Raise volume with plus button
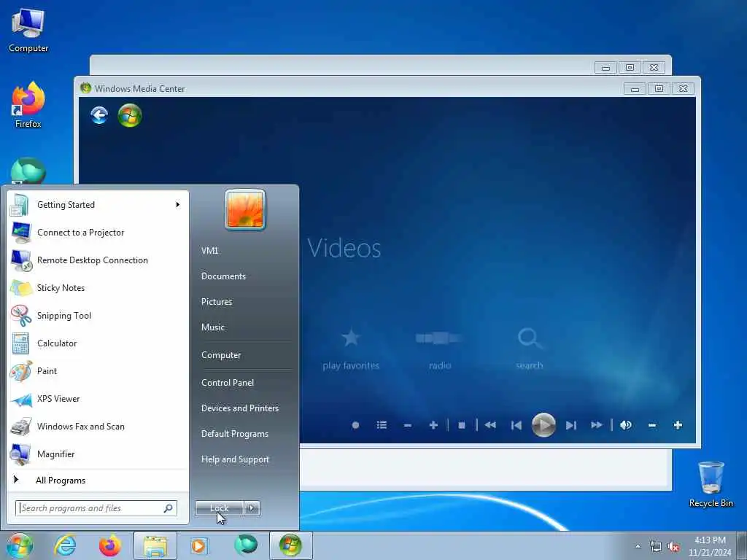The width and height of the screenshot is (747, 560). click(678, 425)
